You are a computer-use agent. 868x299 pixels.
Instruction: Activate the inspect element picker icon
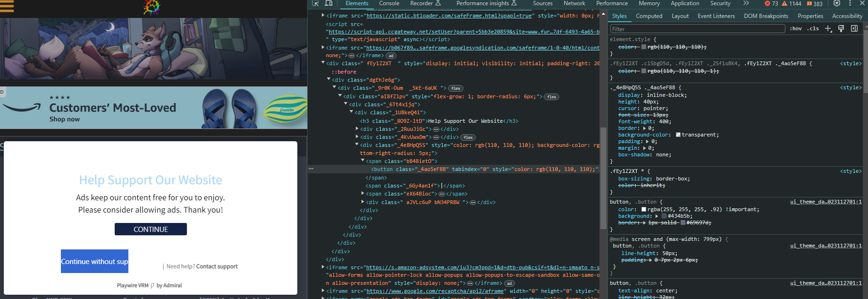(315, 3)
